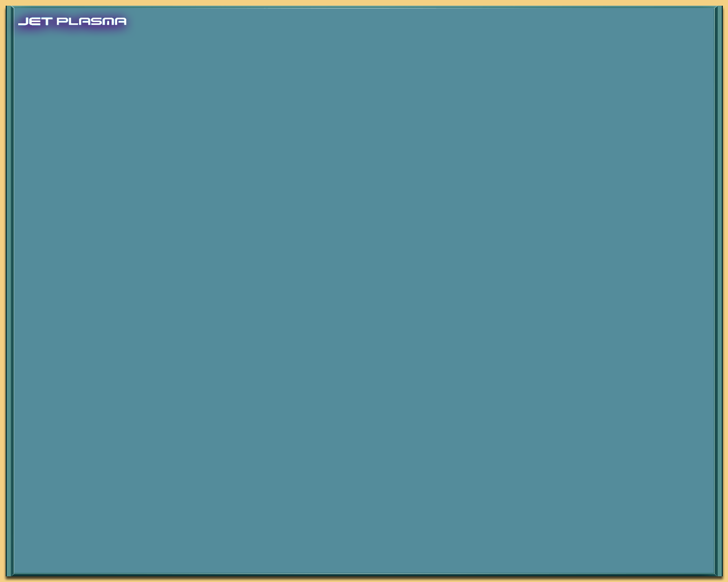Click the top edge of the teal panel
The image size is (728, 582).
pyautogui.click(x=364, y=7)
